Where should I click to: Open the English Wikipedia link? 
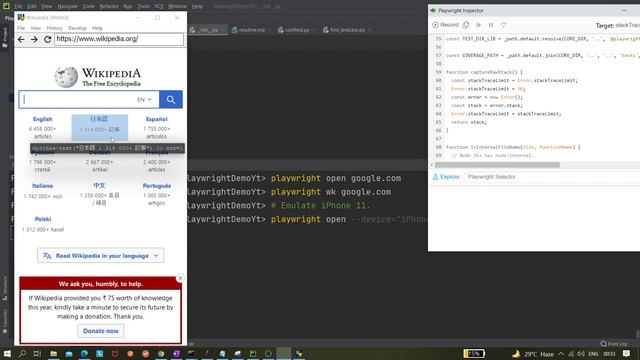pos(42,119)
